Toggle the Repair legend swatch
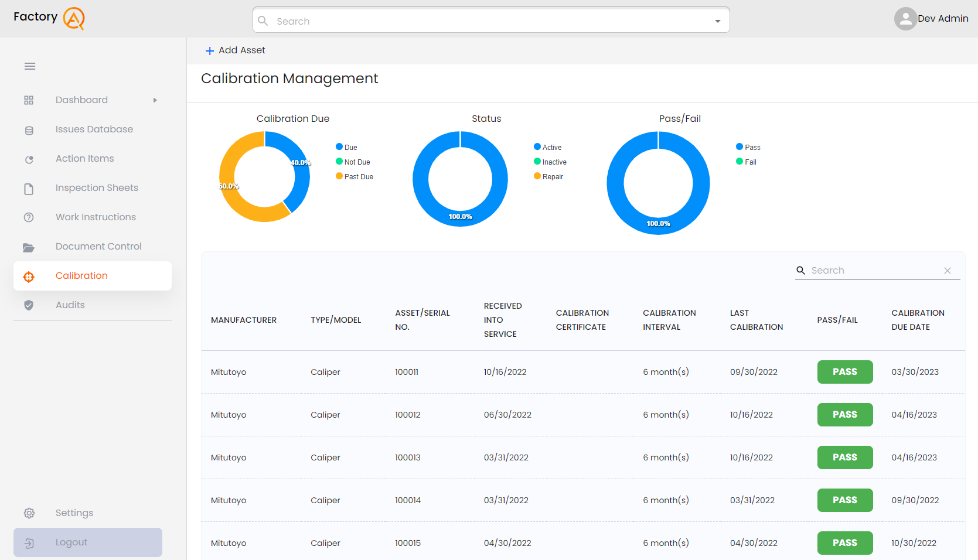This screenshot has width=978, height=560. (537, 176)
